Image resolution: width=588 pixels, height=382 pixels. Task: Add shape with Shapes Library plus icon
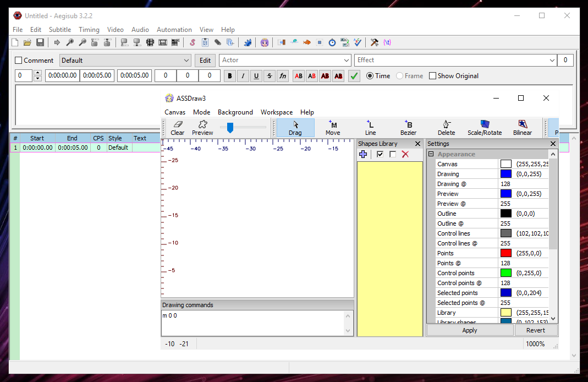tap(363, 154)
